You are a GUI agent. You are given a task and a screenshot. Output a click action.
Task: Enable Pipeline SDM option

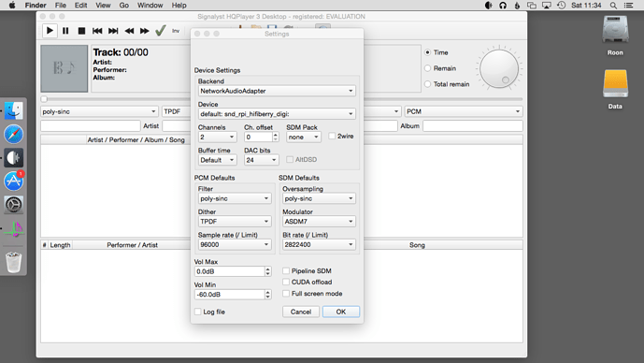point(286,271)
